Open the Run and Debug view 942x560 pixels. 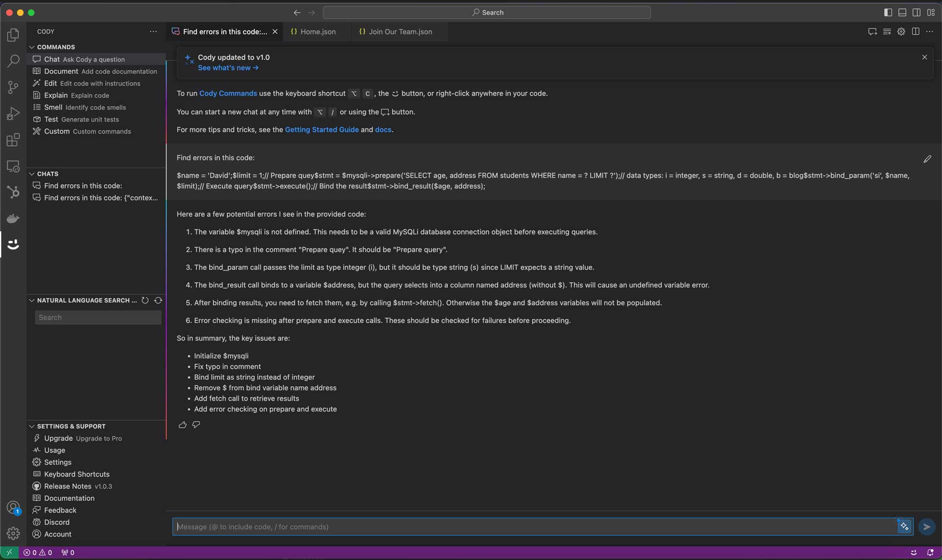click(x=13, y=114)
